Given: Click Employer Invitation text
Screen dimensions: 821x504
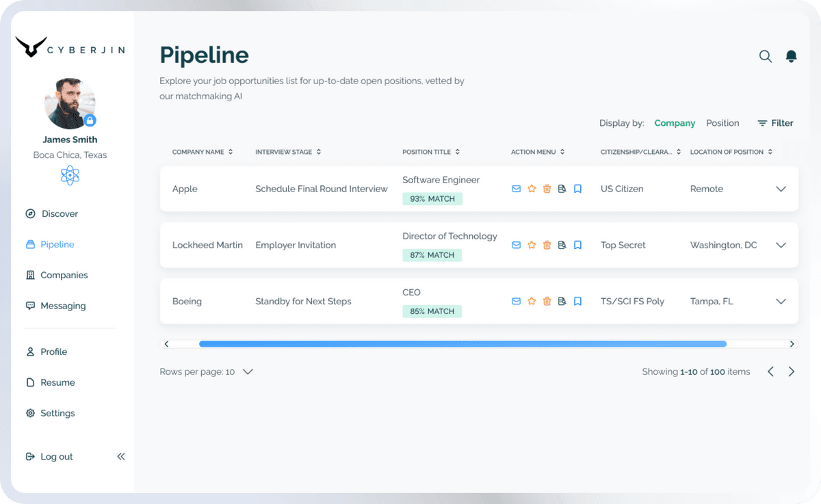Looking at the screenshot, I should click(x=296, y=245).
